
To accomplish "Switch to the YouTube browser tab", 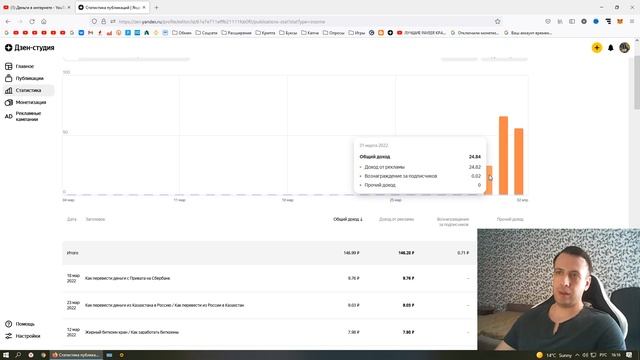I will 37,7.
